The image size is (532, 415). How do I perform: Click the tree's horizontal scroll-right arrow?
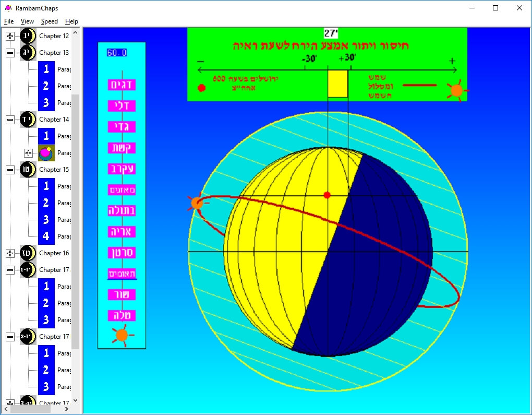tap(67, 409)
